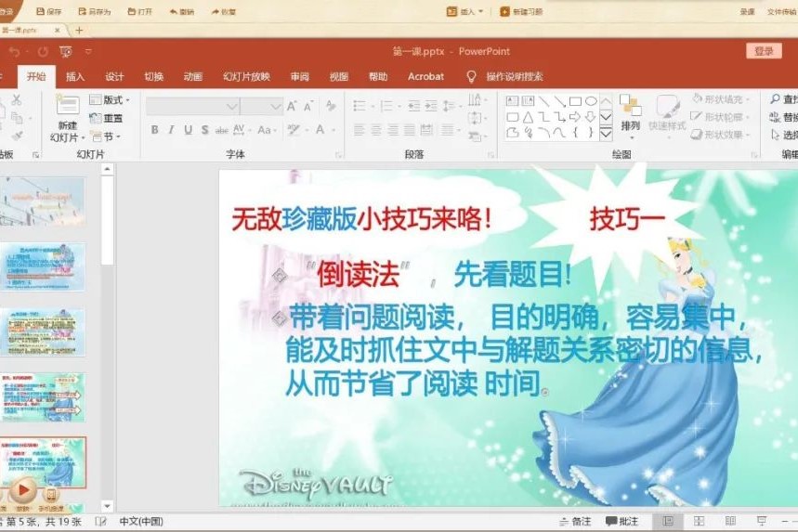
Task: Click the increase indent icon
Action: [431, 106]
